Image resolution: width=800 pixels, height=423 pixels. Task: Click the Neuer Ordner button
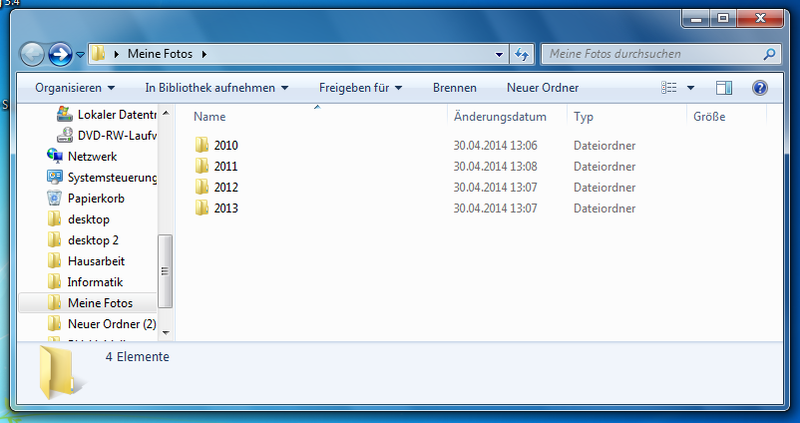point(542,88)
